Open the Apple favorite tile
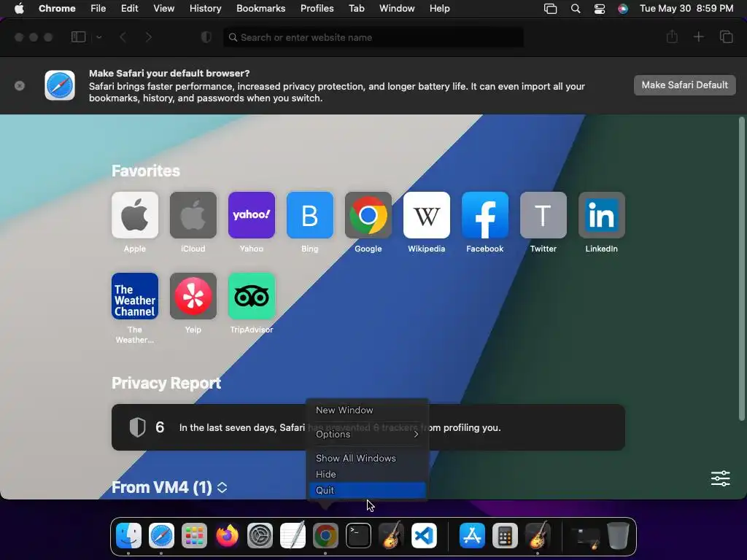 pyautogui.click(x=135, y=215)
